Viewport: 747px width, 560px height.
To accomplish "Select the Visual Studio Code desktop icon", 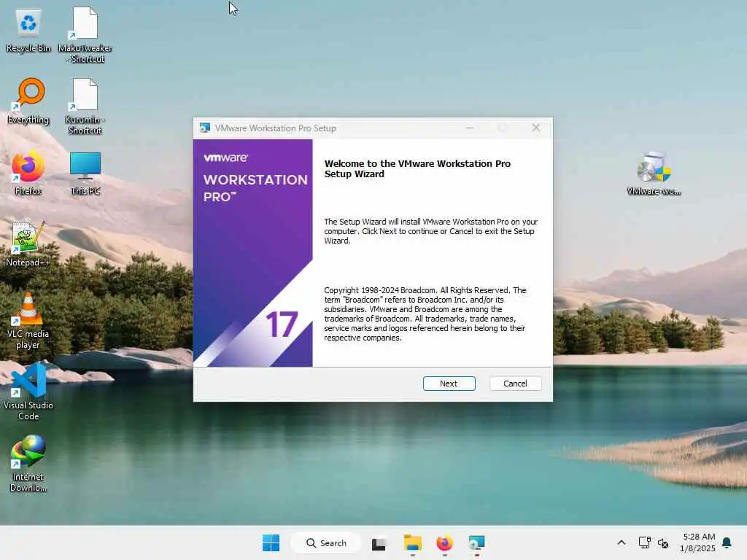I will pyautogui.click(x=28, y=392).
